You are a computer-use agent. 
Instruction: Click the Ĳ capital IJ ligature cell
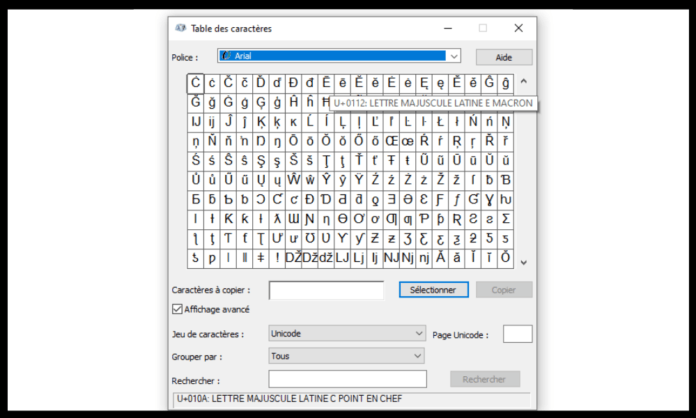[195, 122]
